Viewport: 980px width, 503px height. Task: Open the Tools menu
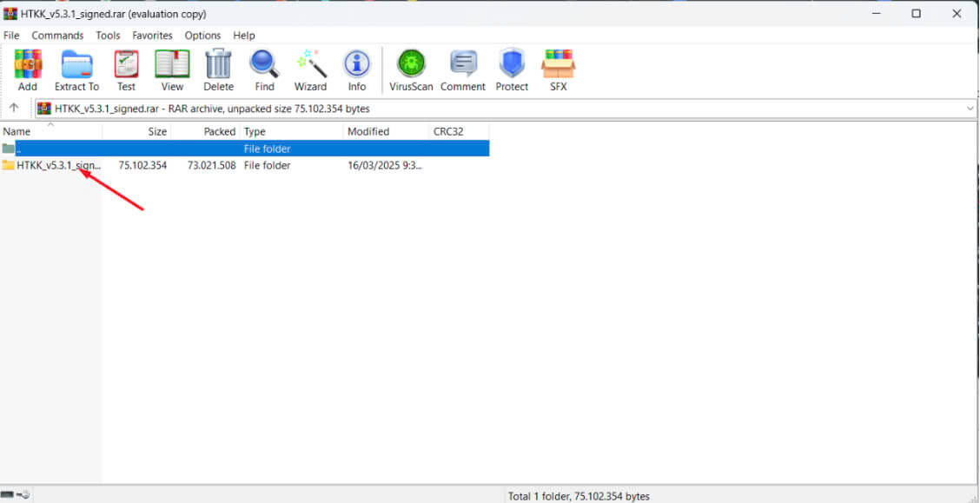[x=108, y=36]
